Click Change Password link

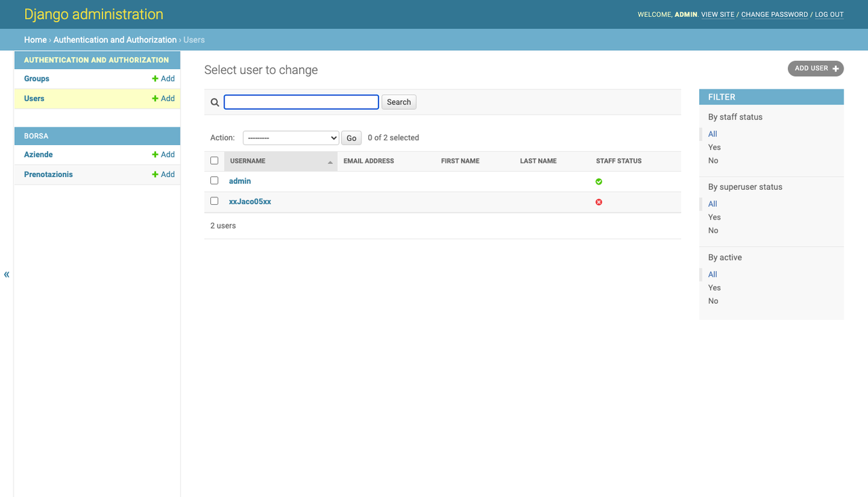[x=774, y=14]
